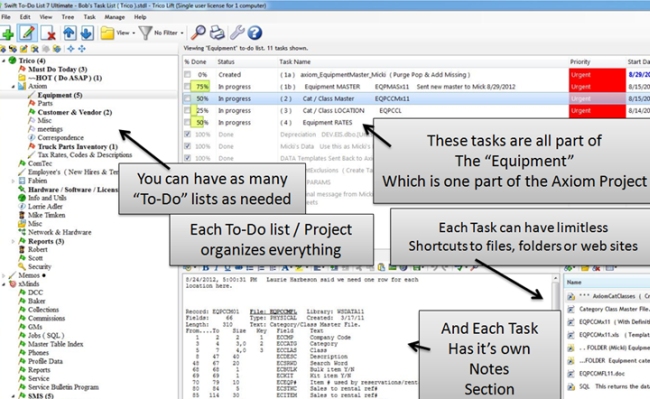
Task: Open search with the magnifying glass icon
Action: (198, 33)
